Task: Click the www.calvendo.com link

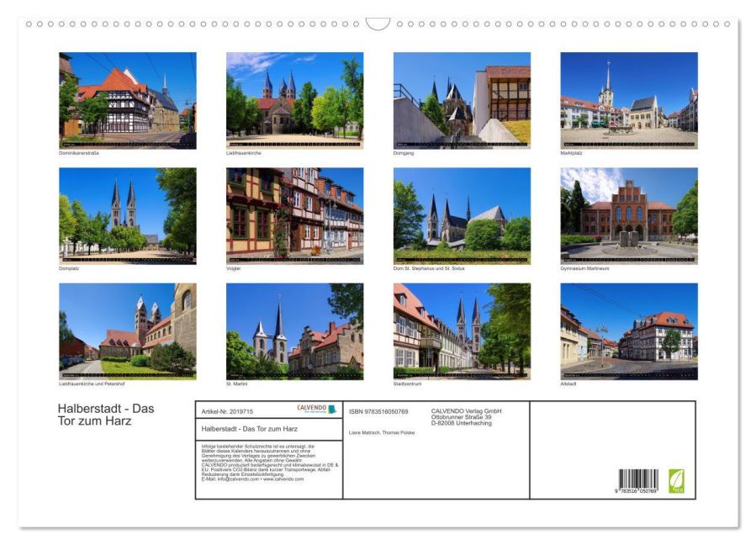Action: pos(285,479)
